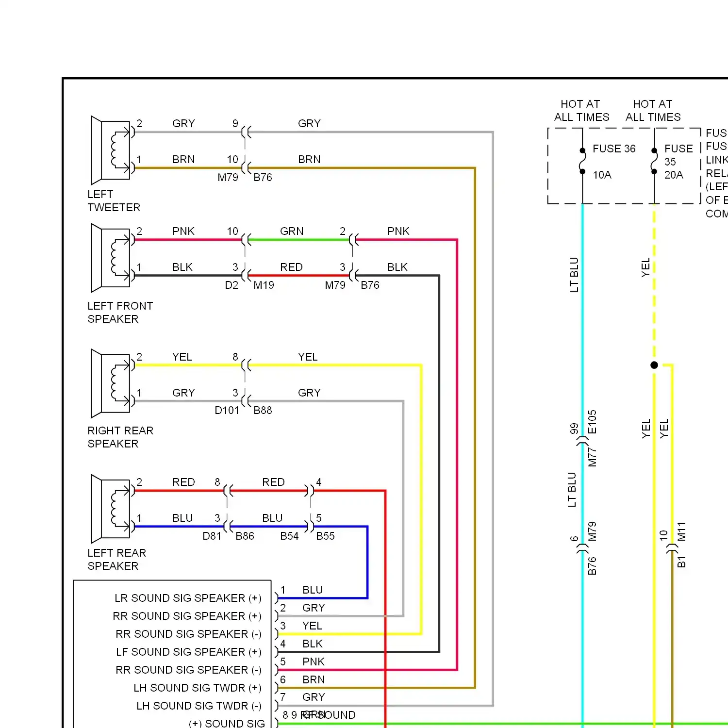The height and width of the screenshot is (728, 728).
Task: Click the M11/B1 connector symbol on the yellow wire
Action: (672, 549)
